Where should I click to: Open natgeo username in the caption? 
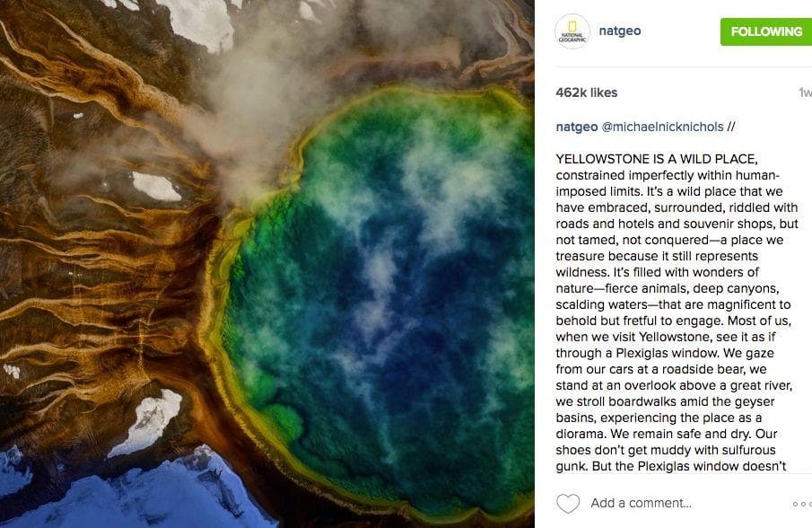click(576, 127)
